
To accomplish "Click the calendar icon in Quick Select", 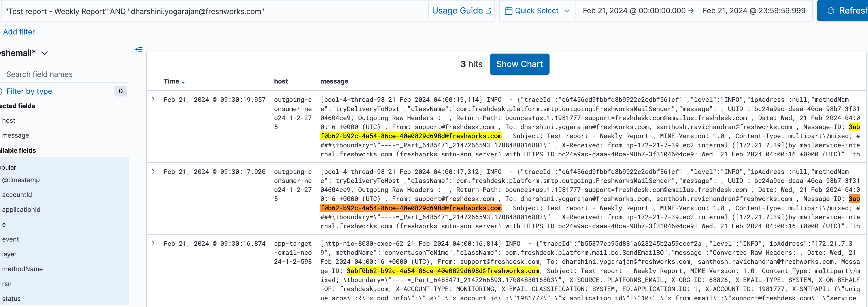I will point(508,11).
